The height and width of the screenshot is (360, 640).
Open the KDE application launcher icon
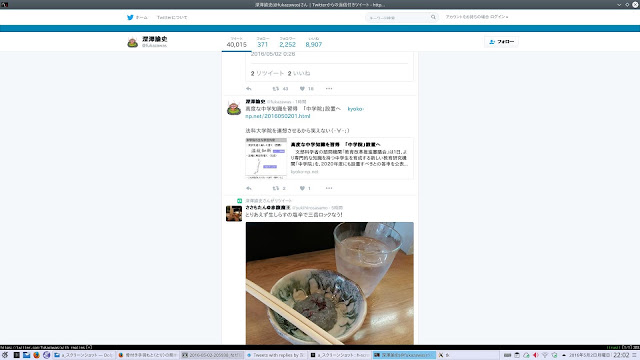[x=5, y=355]
